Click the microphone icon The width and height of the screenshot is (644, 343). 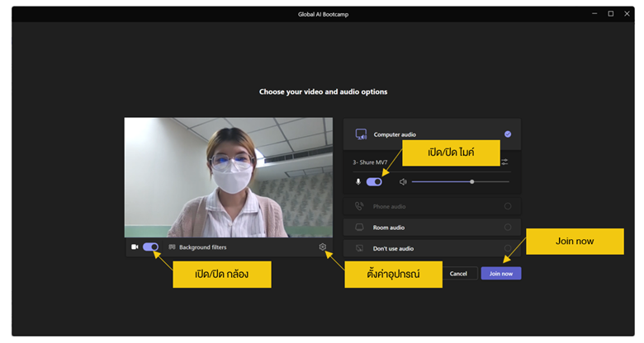(358, 181)
